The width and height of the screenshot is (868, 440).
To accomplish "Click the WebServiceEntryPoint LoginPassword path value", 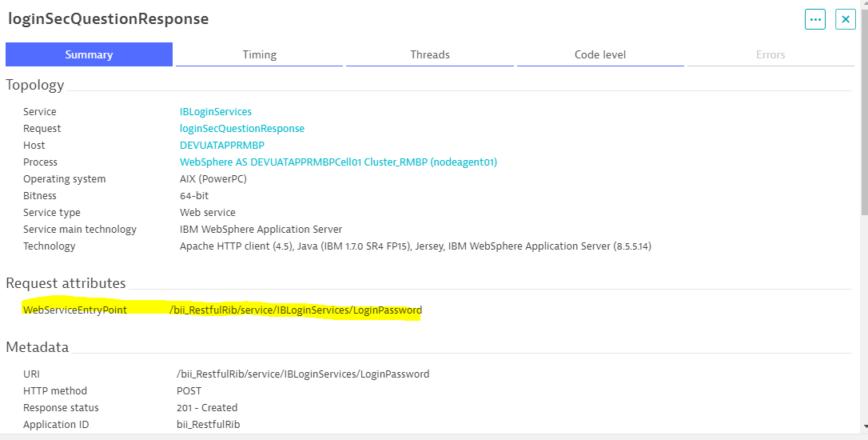I will point(296,310).
